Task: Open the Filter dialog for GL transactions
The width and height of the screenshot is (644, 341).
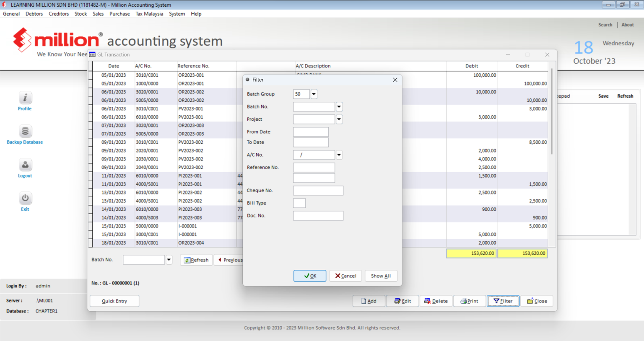Action: (503, 301)
